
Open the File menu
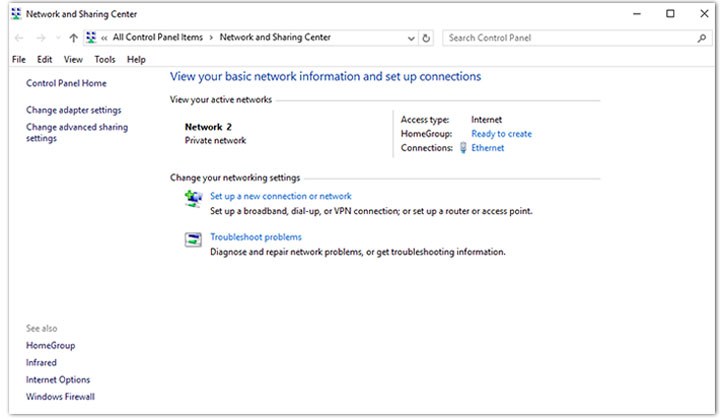click(19, 59)
